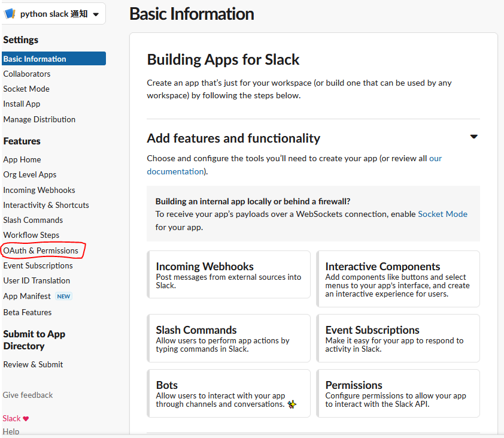The width and height of the screenshot is (504, 438).
Task: Click the Basic Information page title
Action: [192, 14]
